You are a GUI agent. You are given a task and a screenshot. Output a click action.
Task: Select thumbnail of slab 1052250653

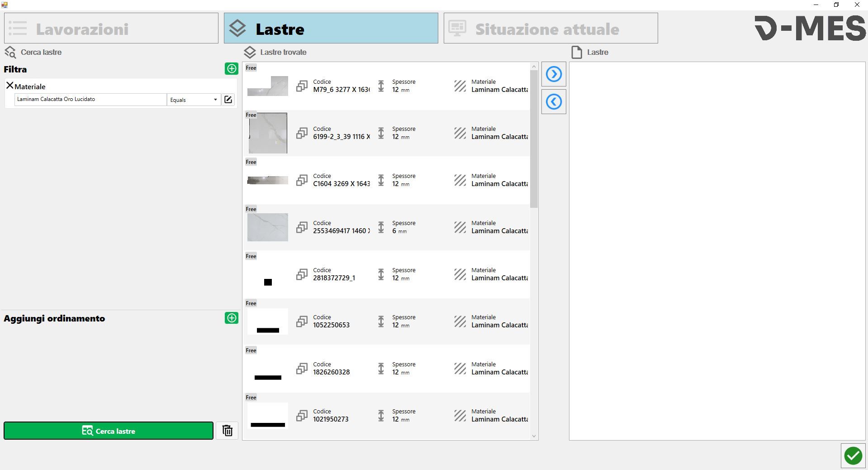pyautogui.click(x=268, y=321)
